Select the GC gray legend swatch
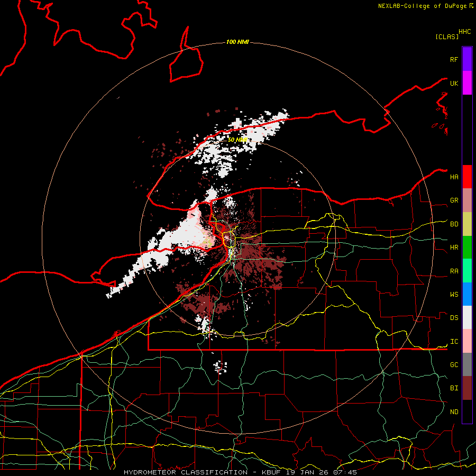Screen dimensions: 476x476 tap(467, 364)
